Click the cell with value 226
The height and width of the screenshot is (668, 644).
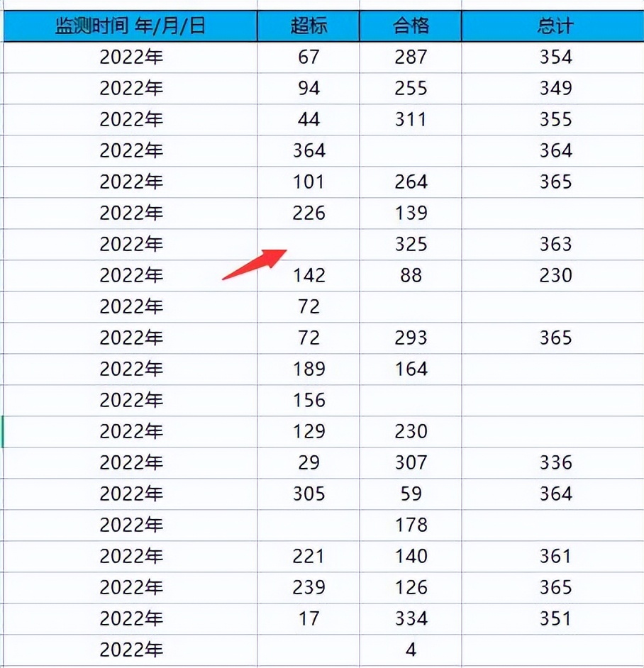309,213
